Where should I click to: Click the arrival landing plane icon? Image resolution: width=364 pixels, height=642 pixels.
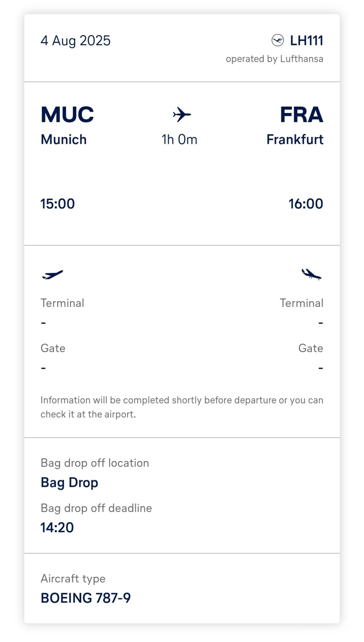[x=311, y=274]
